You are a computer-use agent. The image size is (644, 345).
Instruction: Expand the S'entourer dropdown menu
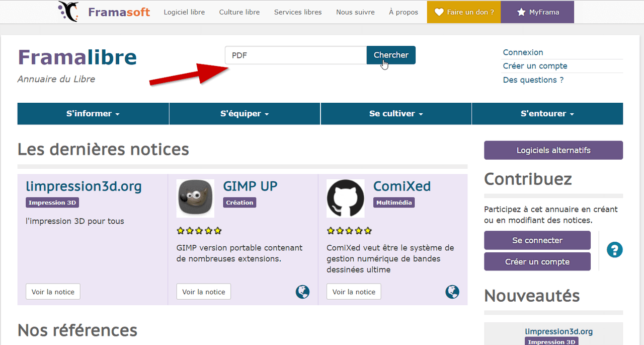click(547, 114)
